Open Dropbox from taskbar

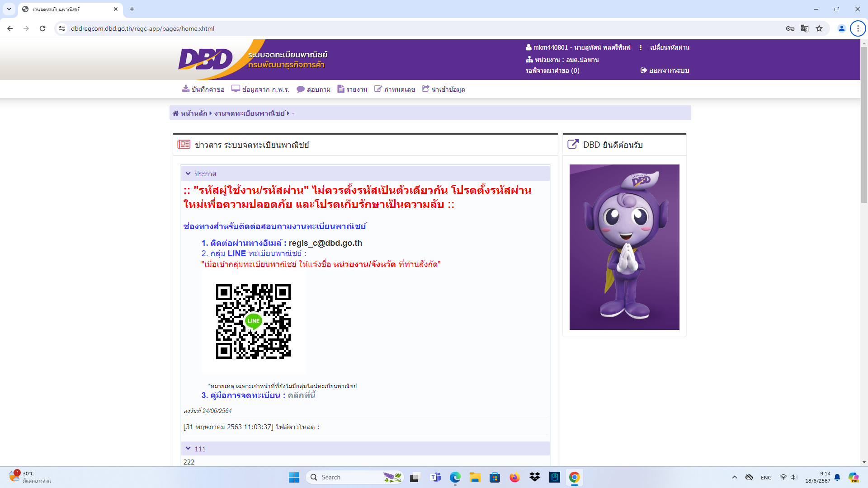click(535, 477)
